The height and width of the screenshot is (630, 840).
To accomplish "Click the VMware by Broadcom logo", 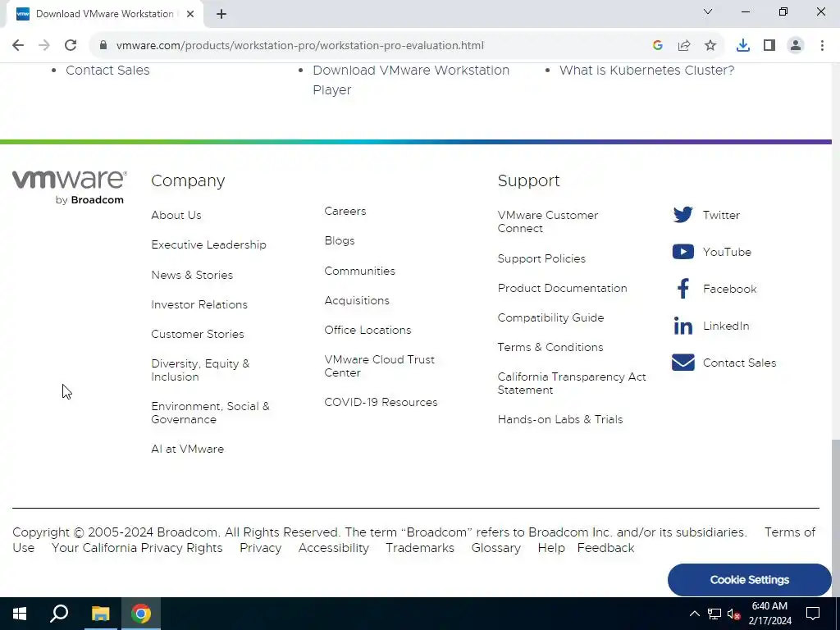I will click(70, 188).
